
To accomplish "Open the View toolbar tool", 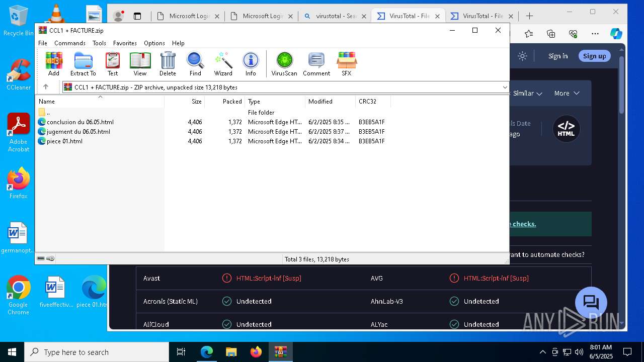I will [x=140, y=64].
